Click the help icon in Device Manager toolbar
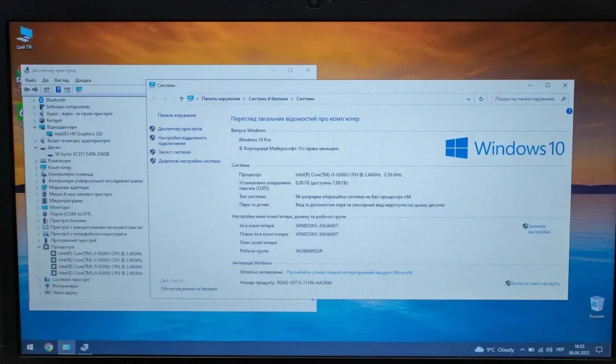 coord(59,89)
